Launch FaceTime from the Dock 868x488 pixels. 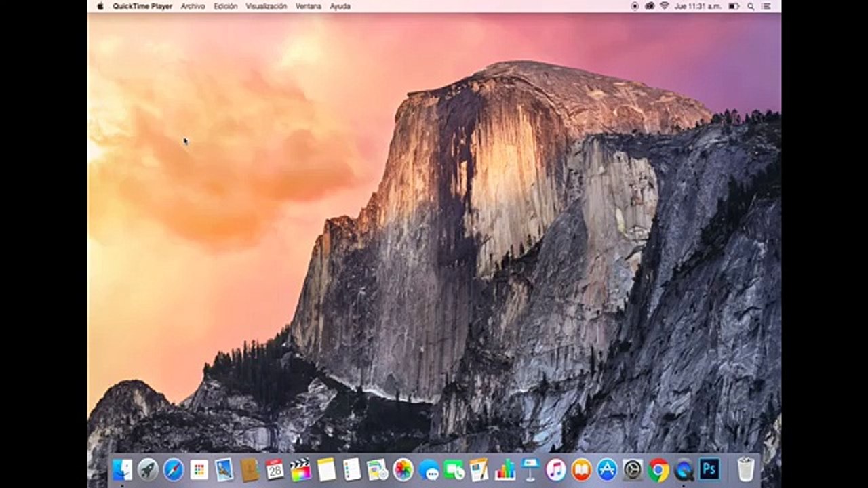pyautogui.click(x=454, y=469)
